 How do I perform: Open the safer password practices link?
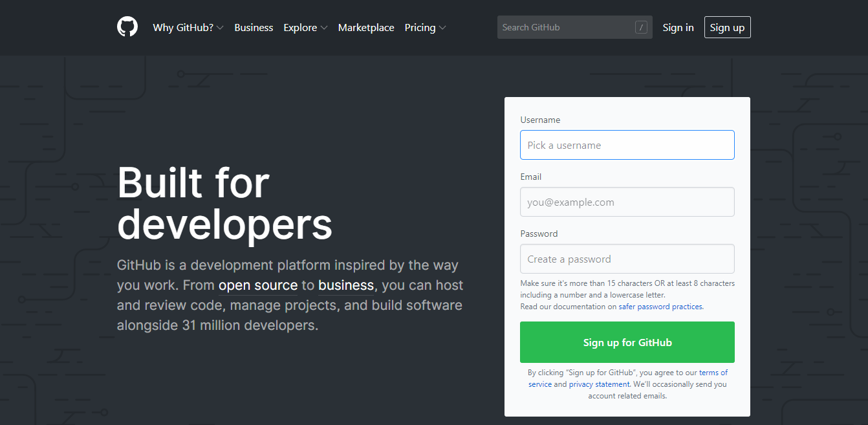point(660,307)
